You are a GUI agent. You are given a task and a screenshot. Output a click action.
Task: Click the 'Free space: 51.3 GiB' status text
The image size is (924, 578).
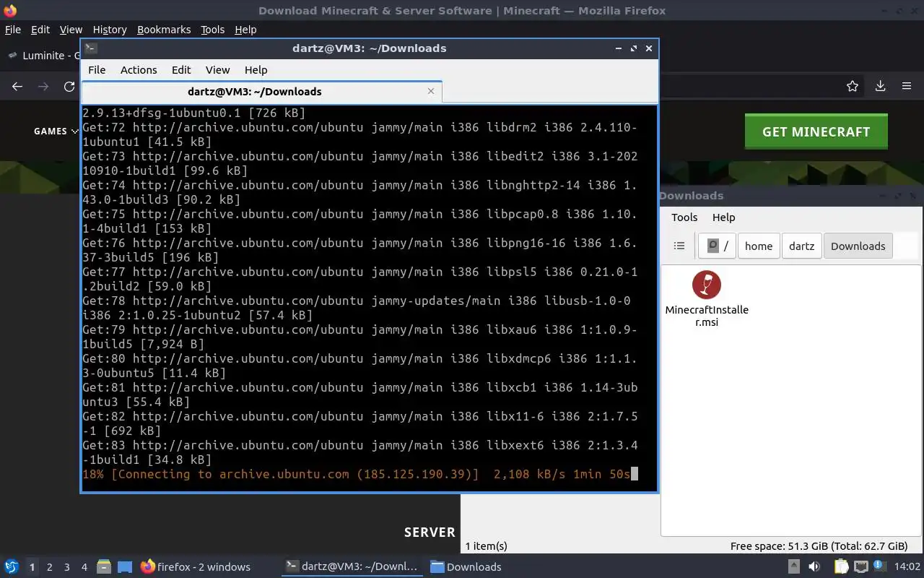click(819, 546)
